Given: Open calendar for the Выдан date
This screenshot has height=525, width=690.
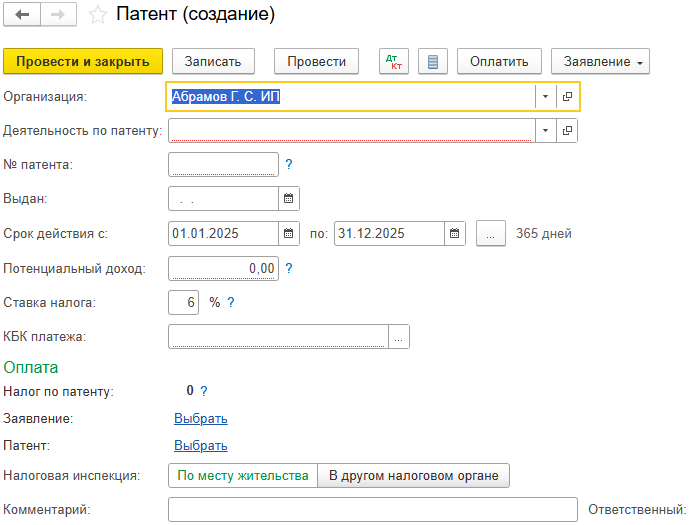Looking at the screenshot, I should [289, 198].
